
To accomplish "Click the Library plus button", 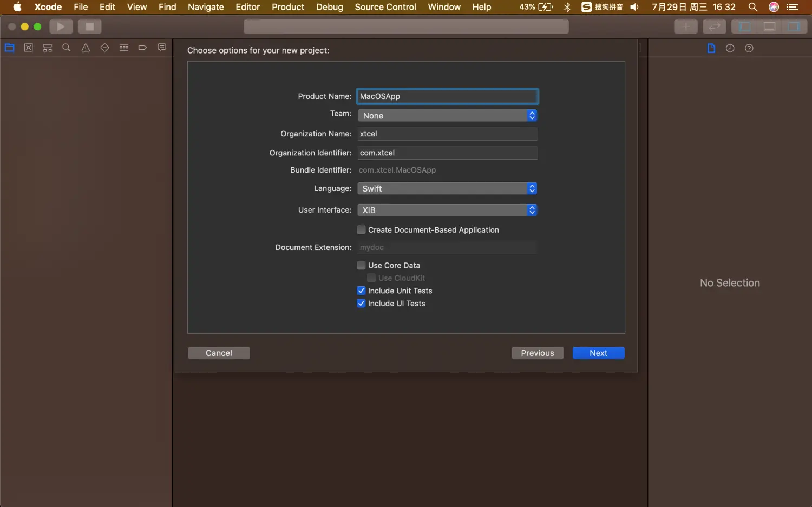I will [686, 27].
